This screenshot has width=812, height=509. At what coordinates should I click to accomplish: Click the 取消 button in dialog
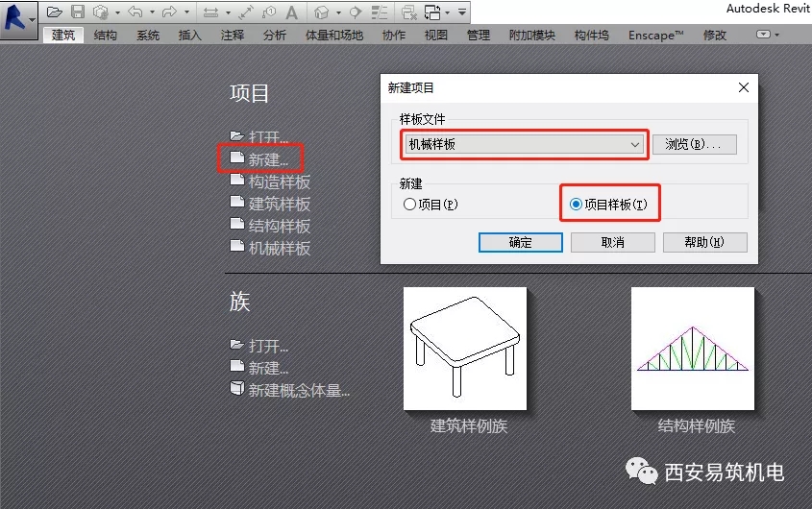pyautogui.click(x=613, y=242)
